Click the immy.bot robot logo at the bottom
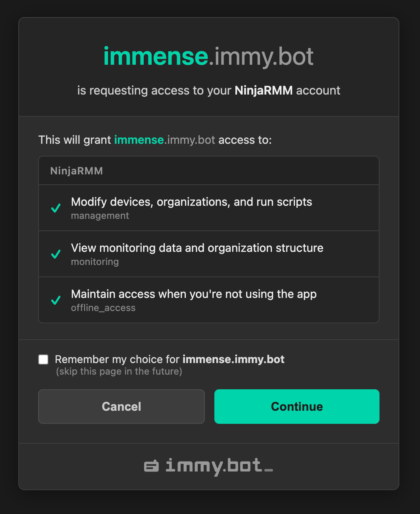The width and height of the screenshot is (420, 514). click(151, 466)
